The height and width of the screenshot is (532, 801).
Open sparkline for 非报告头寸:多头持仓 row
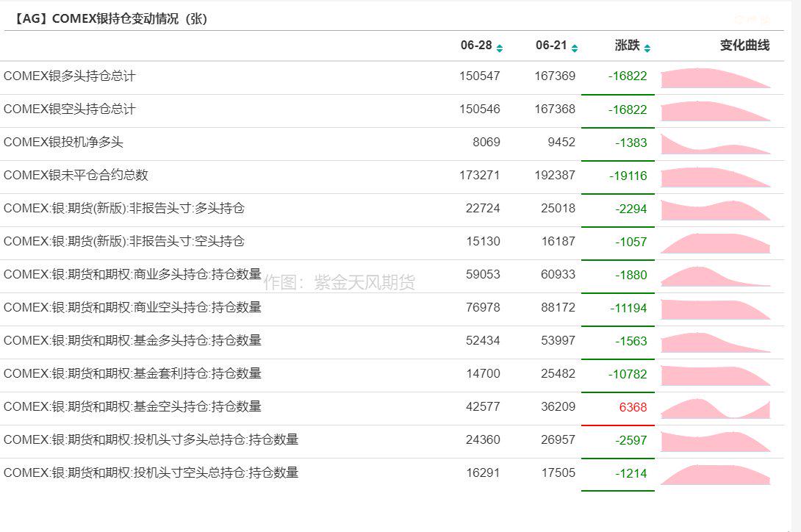[715, 210]
